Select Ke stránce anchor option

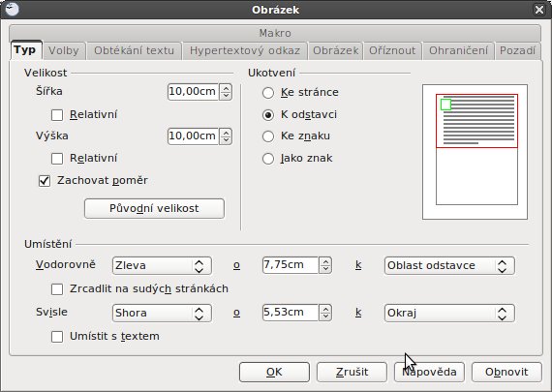coord(268,93)
